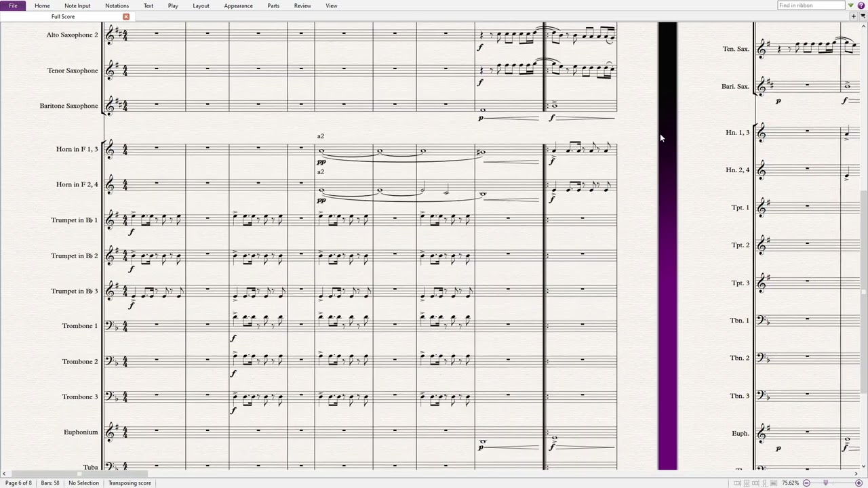Click the Transposing score status entry

click(130, 483)
